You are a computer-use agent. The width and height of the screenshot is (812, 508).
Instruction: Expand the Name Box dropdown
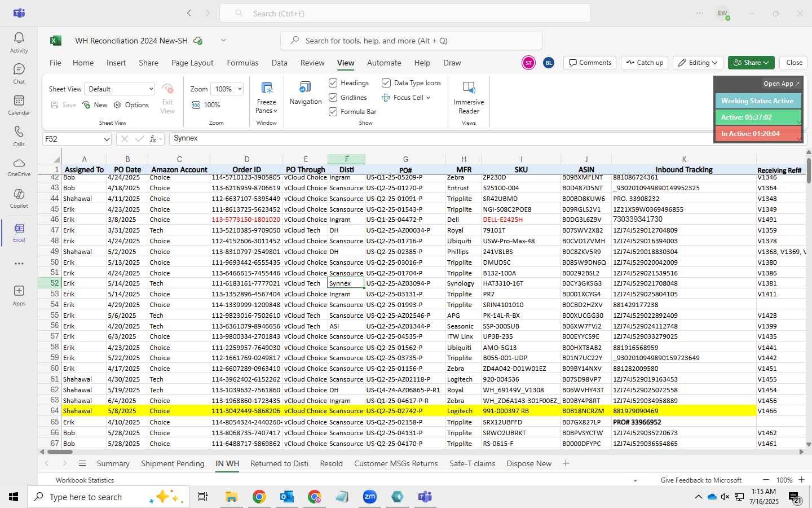[x=107, y=139]
